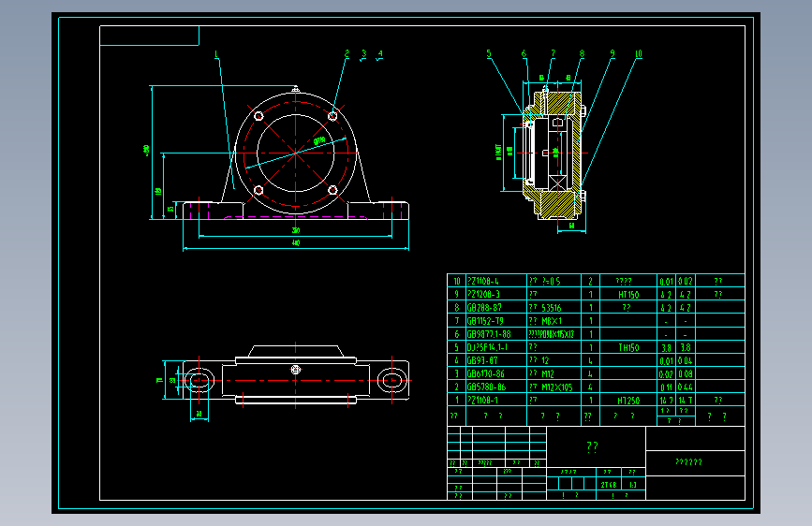Click the right slotted mounting hole in top view

pos(392,381)
